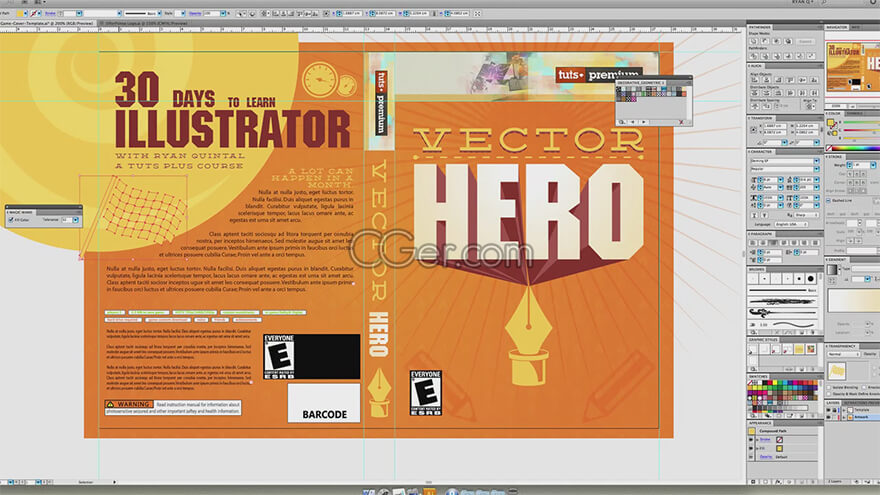Viewport: 880px width, 495px height.
Task: Toggle Fill visibility in Appearance panel
Action: (x=750, y=448)
